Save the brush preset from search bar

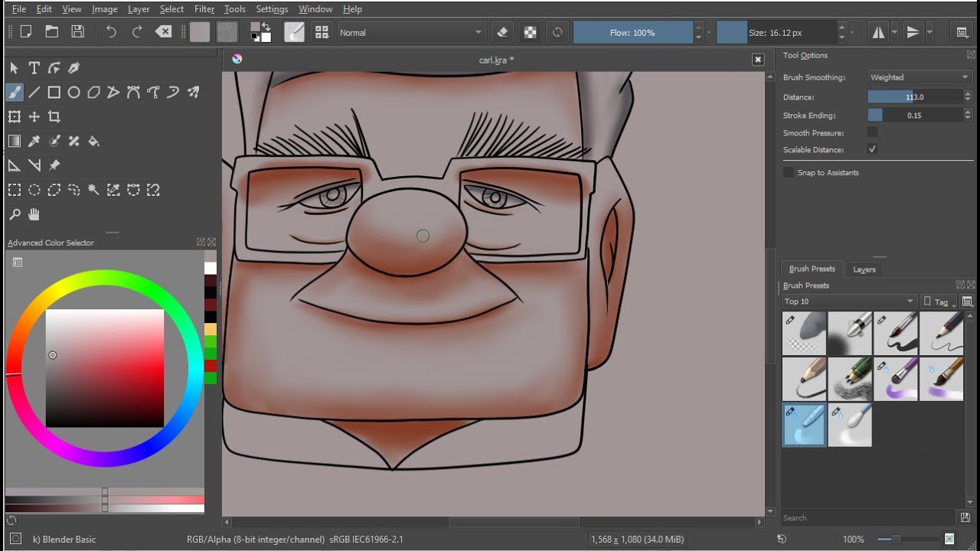(966, 518)
